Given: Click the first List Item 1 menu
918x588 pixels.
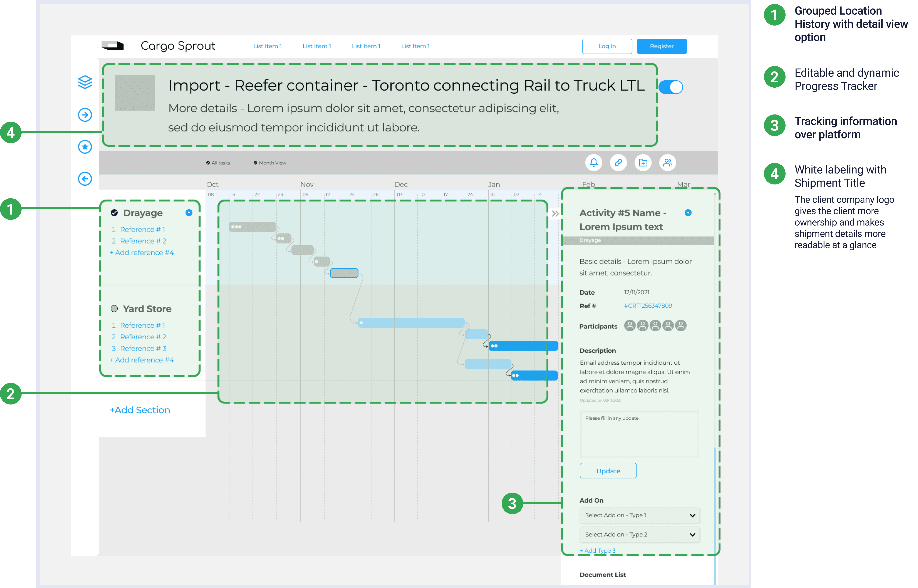Looking at the screenshot, I should [x=267, y=46].
